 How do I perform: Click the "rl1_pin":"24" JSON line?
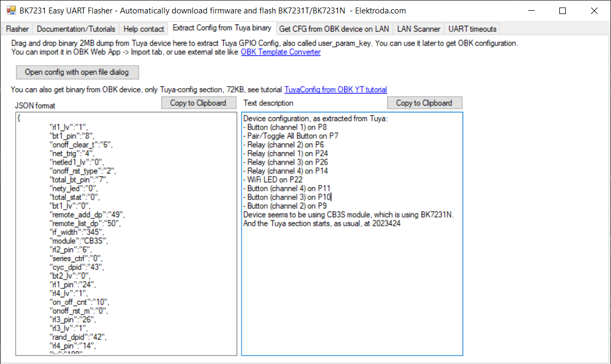tap(73, 284)
